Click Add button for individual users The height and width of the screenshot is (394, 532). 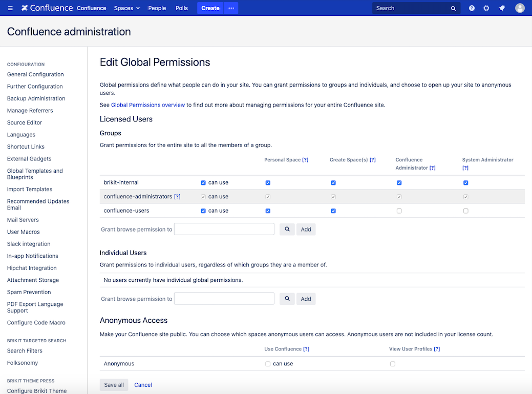point(306,299)
